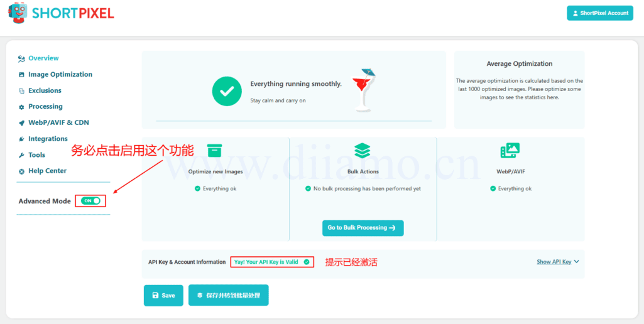Click the Optimize new Images card title
Viewport: 644px width, 324px height.
coord(216,171)
